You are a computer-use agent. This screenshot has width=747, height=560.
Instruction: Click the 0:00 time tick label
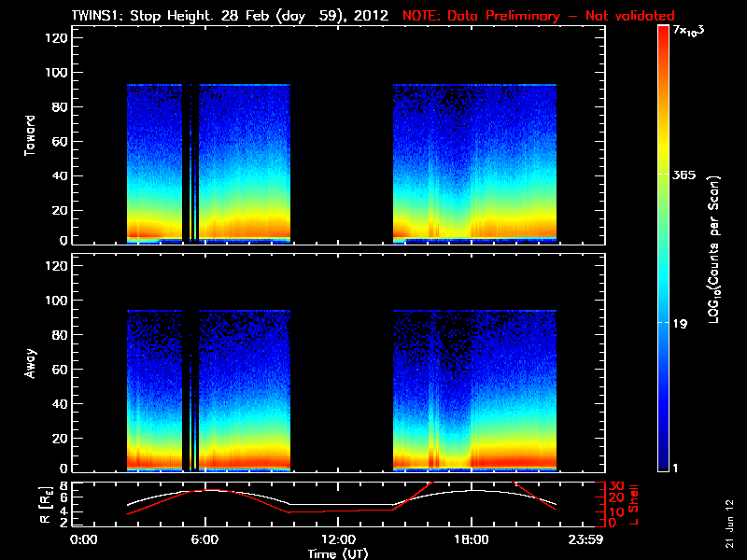(x=84, y=540)
